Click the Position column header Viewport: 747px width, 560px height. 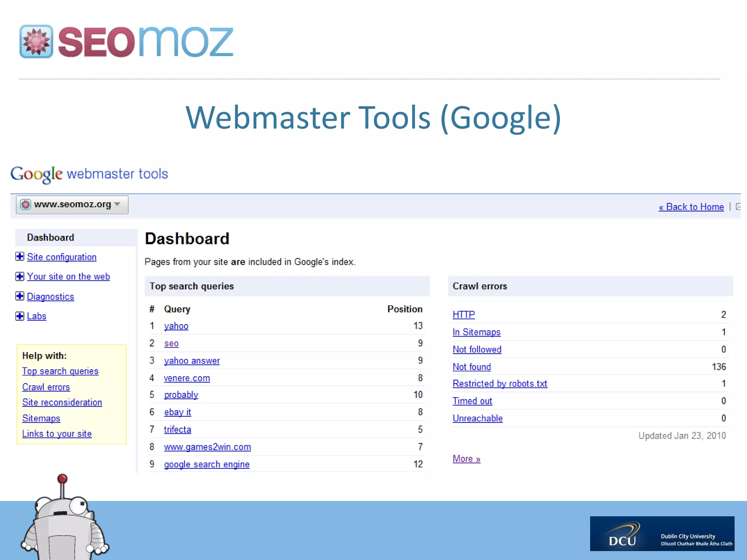click(x=405, y=309)
